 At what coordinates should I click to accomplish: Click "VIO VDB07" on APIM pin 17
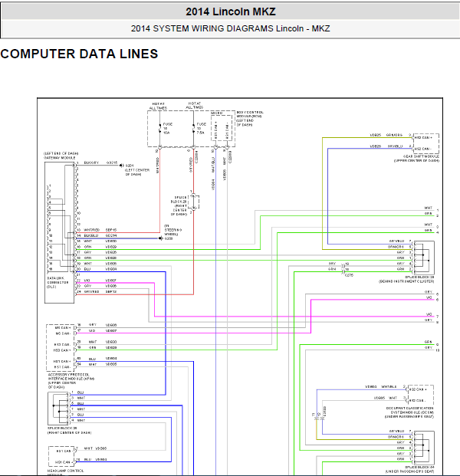click(x=103, y=330)
